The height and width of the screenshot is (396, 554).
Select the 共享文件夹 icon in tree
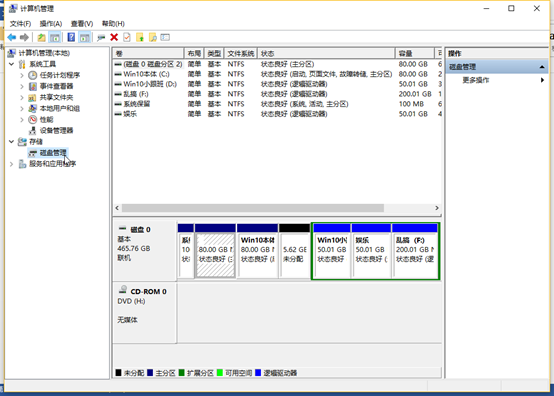click(33, 97)
